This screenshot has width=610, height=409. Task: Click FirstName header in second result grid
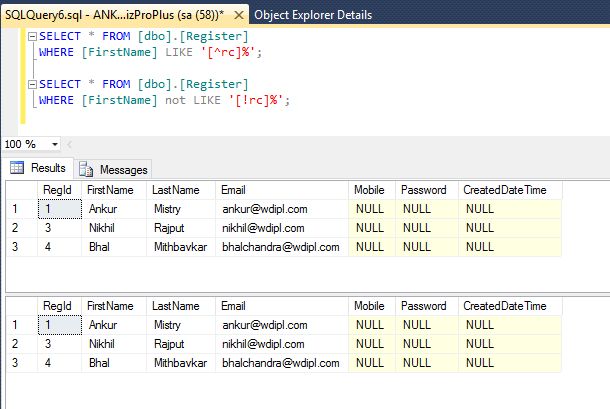pos(114,306)
